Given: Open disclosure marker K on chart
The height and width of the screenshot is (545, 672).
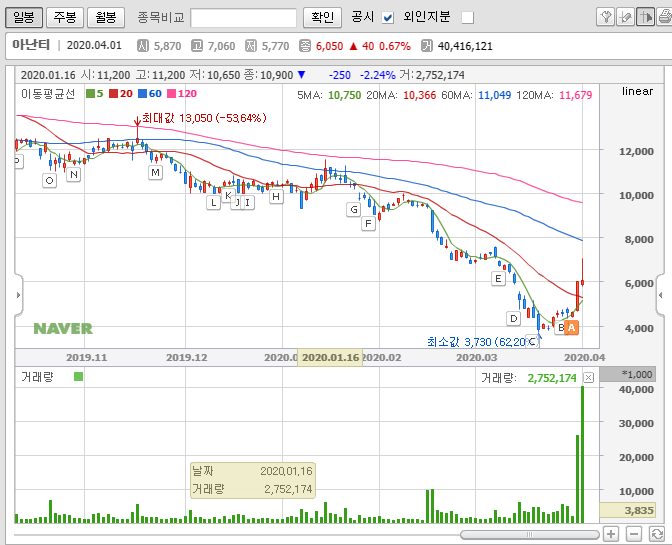Looking at the screenshot, I should click(228, 195).
